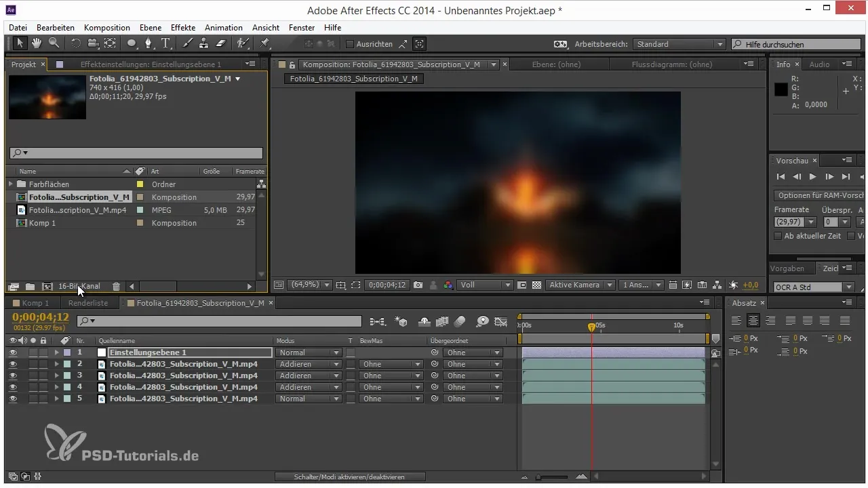
Task: Select the Clone Stamp tool
Action: point(203,43)
